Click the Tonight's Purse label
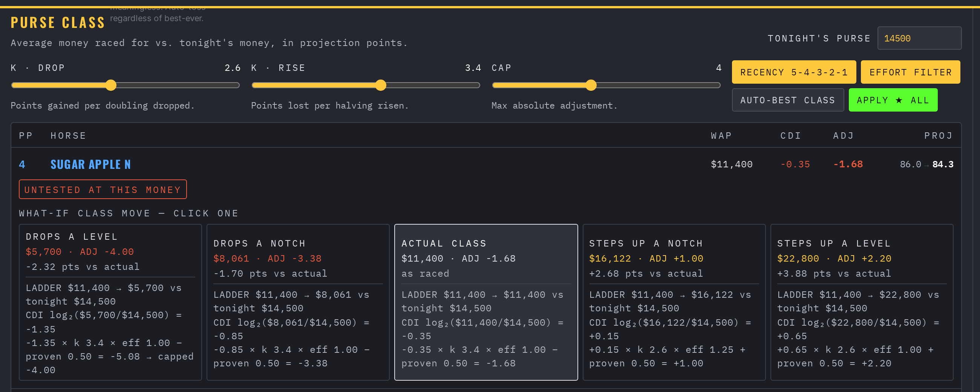The height and width of the screenshot is (392, 980). (x=819, y=38)
